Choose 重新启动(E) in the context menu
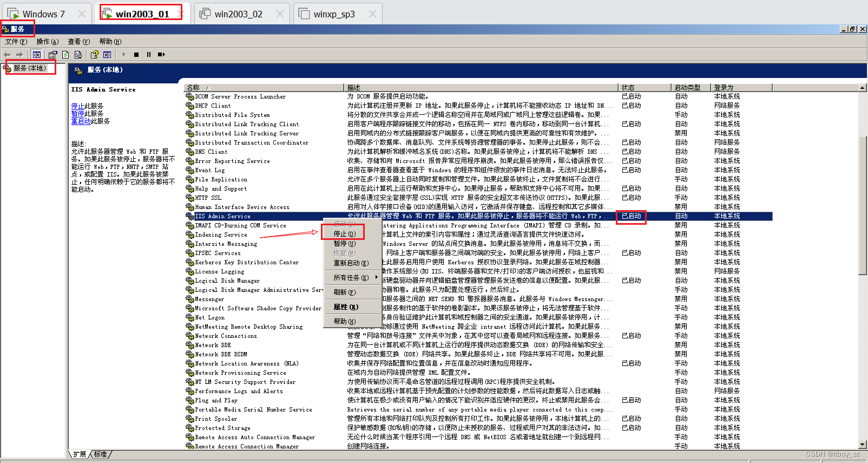This screenshot has width=868, height=463. click(x=352, y=263)
